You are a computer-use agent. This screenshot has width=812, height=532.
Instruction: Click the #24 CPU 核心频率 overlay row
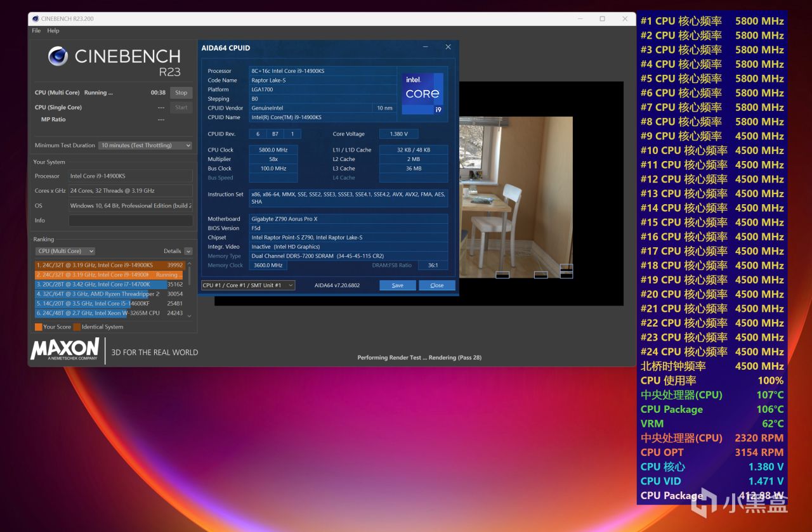(712, 352)
